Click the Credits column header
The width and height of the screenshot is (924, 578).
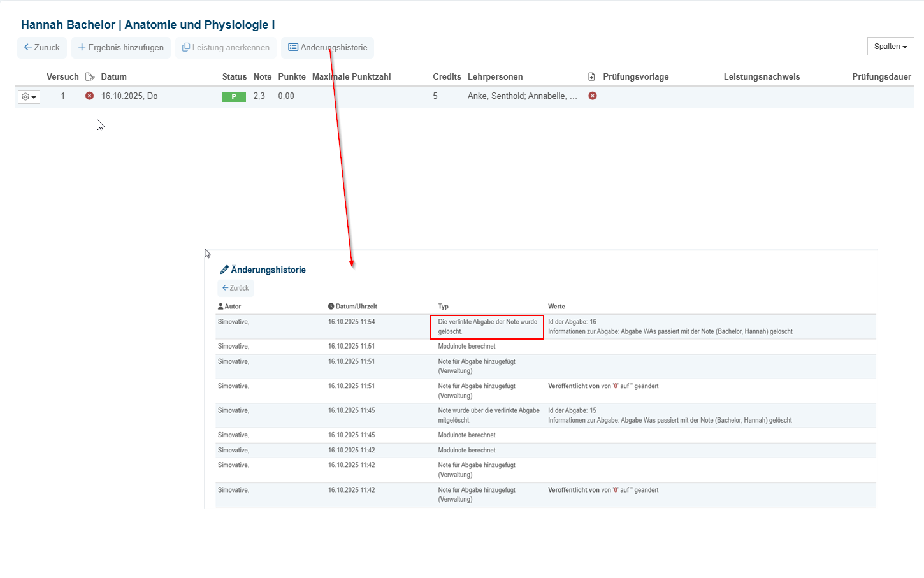447,76
